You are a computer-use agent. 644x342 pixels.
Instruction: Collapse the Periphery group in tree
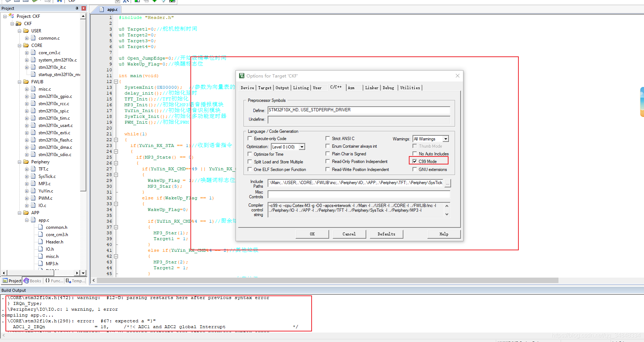19,162
